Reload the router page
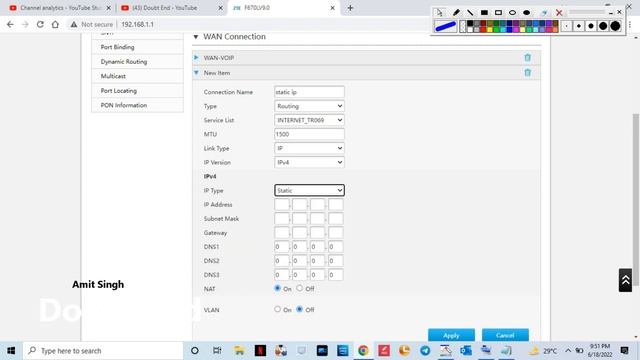Screen dimensions: 640x360 40,24
